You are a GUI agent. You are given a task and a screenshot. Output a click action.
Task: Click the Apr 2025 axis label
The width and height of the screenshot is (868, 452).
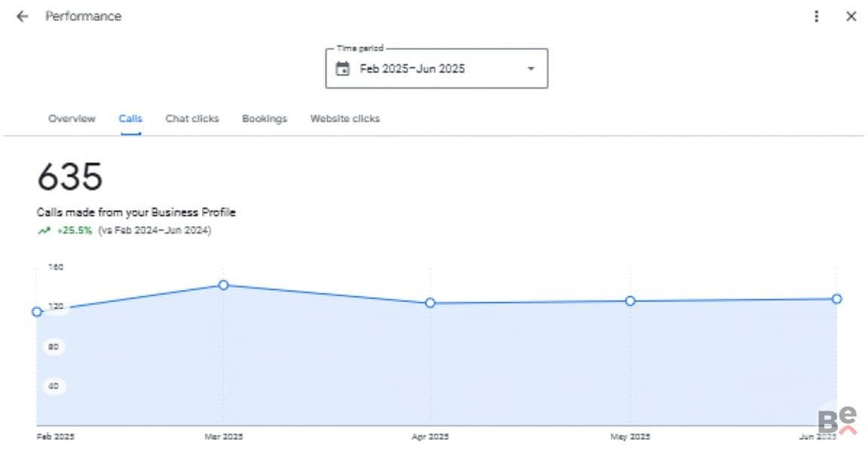[430, 436]
